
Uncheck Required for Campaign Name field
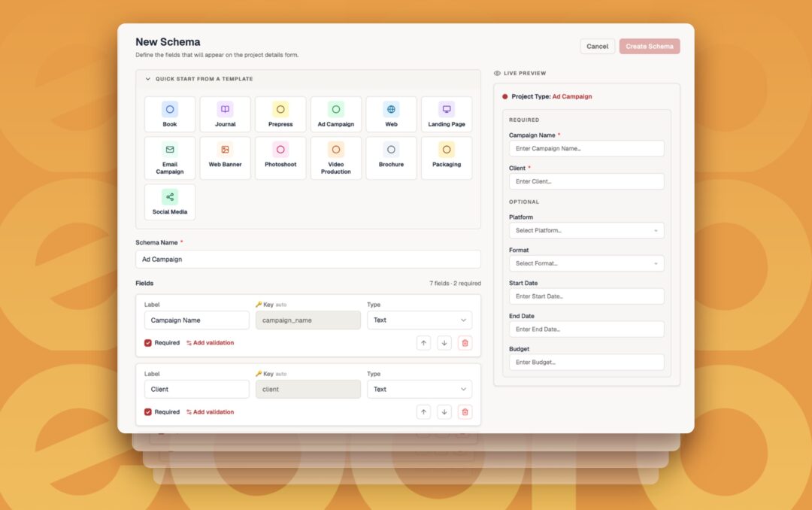point(148,343)
